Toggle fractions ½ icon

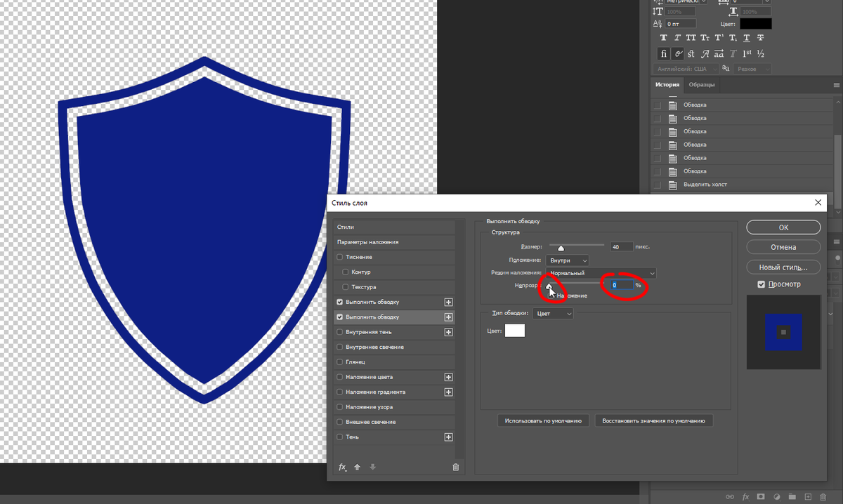pos(761,53)
